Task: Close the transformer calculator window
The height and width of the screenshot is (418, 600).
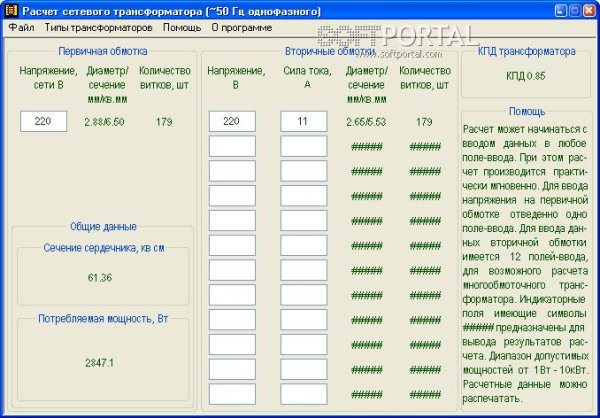Action: [589, 11]
